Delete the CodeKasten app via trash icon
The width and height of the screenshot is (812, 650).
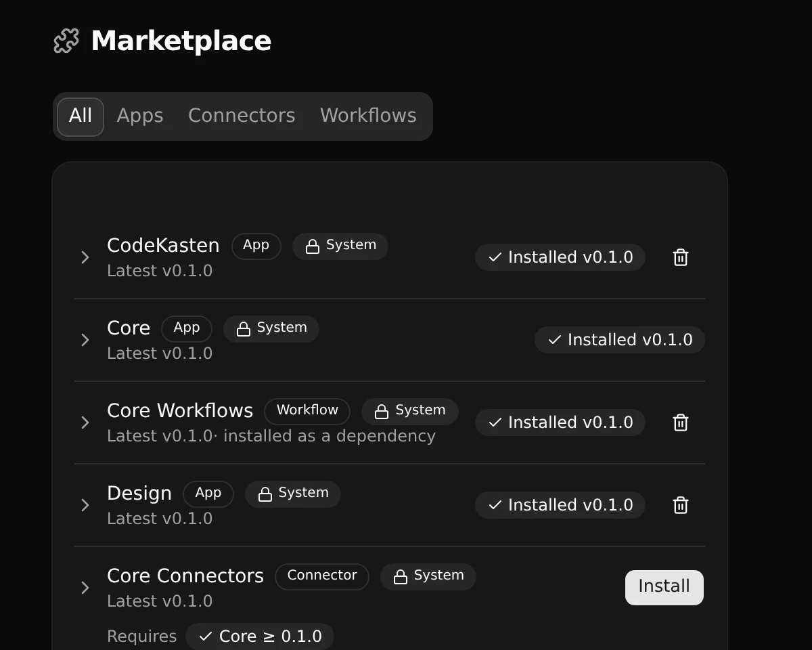681,257
